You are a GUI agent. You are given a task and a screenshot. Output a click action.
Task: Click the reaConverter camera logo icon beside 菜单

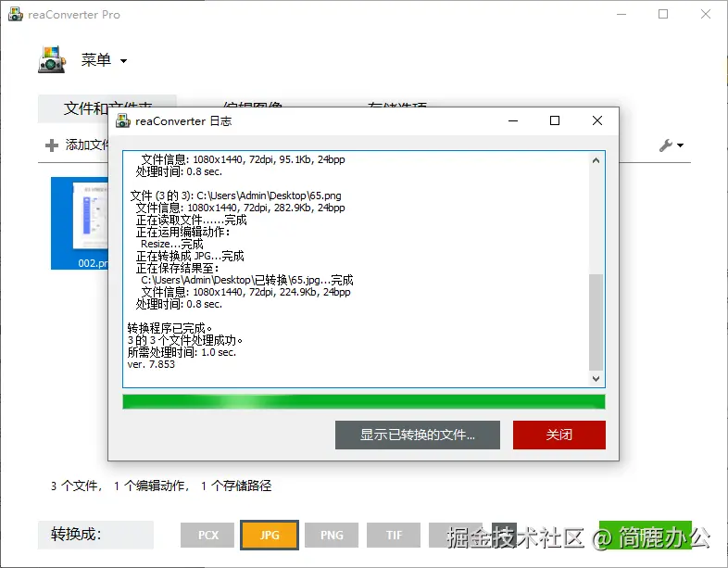coord(52,59)
